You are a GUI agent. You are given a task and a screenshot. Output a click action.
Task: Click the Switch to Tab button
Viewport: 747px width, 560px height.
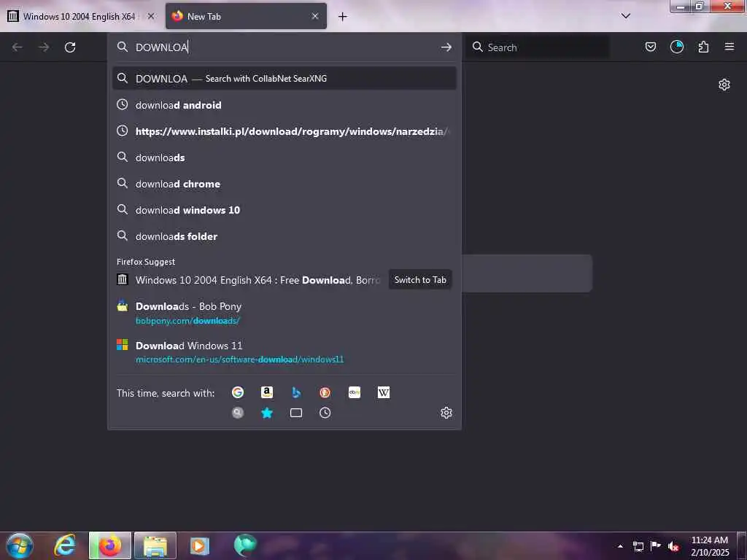pos(420,279)
